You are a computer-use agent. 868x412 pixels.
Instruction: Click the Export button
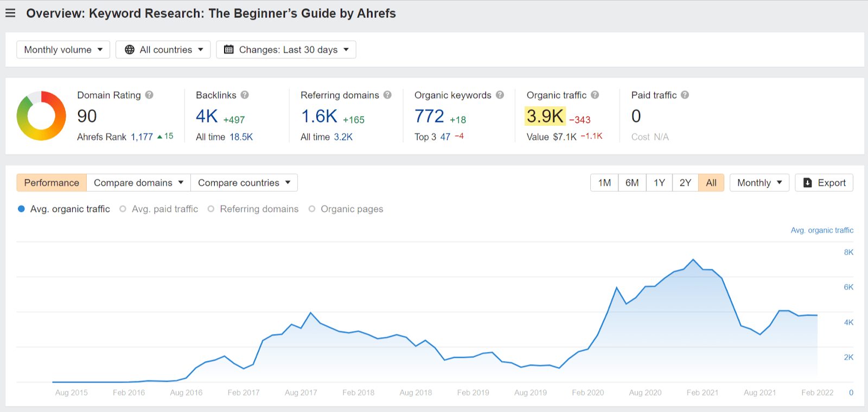tap(824, 183)
